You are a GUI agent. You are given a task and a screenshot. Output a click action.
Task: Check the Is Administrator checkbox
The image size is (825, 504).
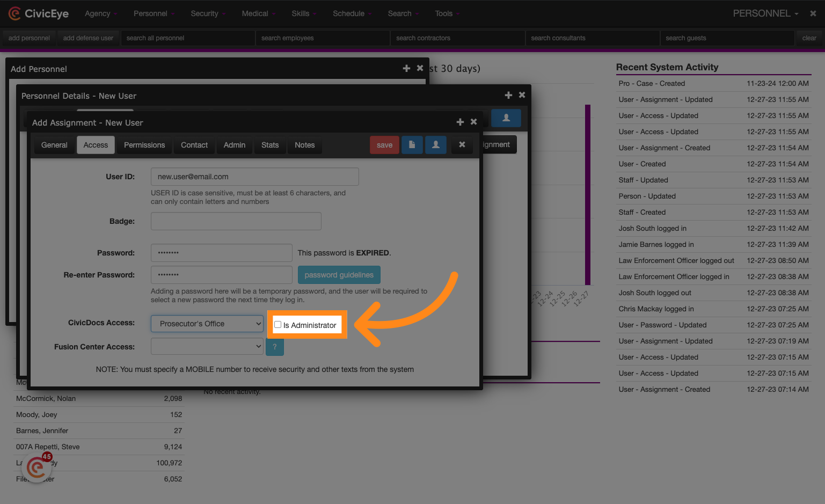(x=278, y=325)
